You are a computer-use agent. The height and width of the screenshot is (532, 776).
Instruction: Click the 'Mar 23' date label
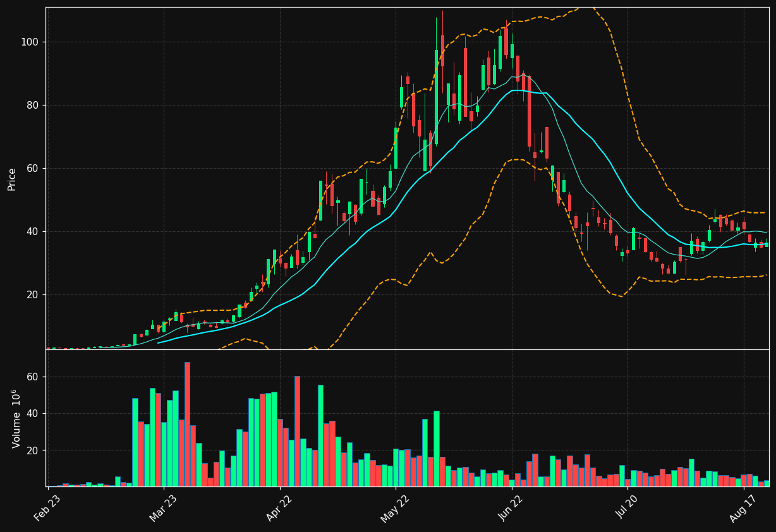(164, 507)
